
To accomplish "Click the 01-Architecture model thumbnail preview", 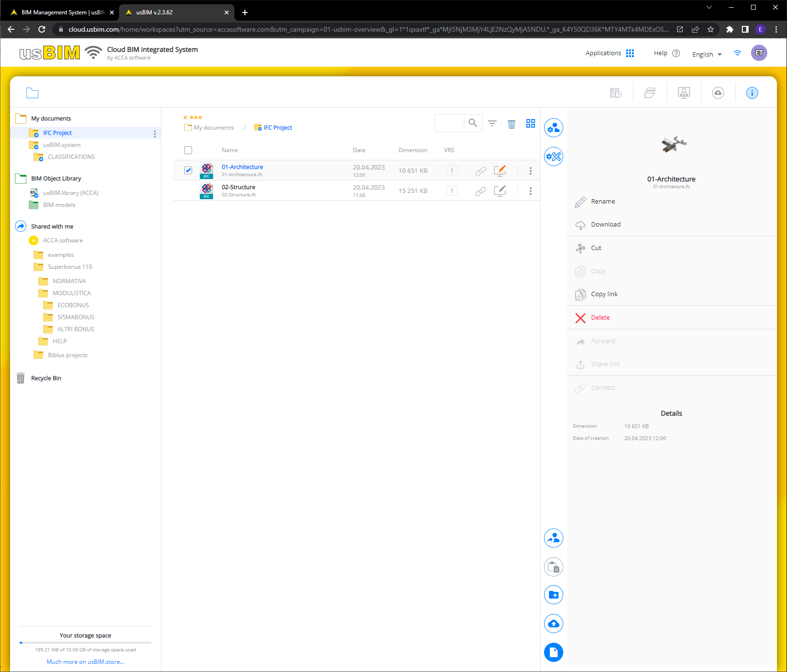I will pyautogui.click(x=674, y=144).
